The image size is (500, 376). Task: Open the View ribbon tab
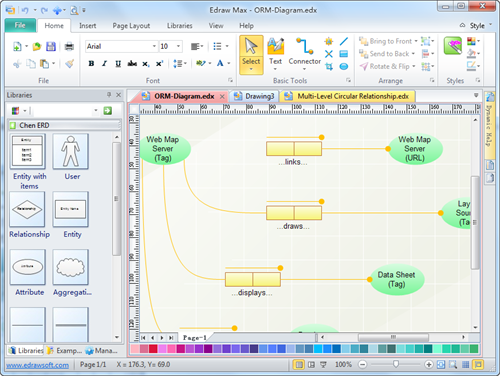pos(216,26)
